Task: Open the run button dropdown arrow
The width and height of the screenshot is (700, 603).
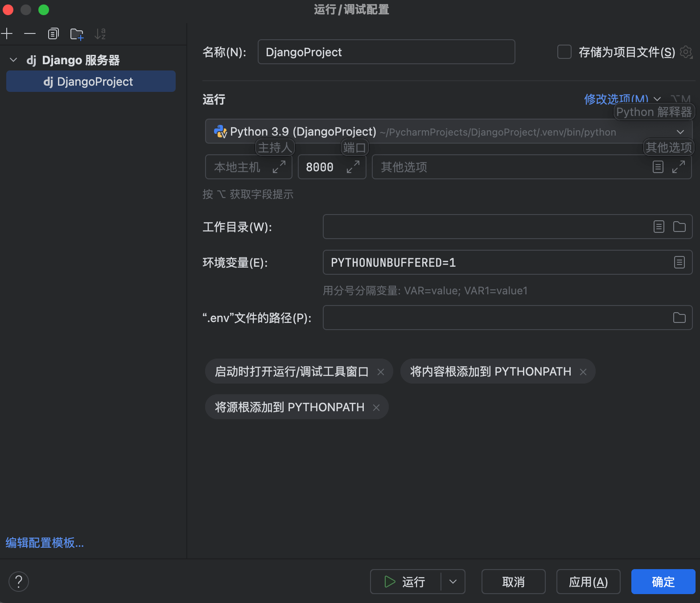Action: (453, 582)
